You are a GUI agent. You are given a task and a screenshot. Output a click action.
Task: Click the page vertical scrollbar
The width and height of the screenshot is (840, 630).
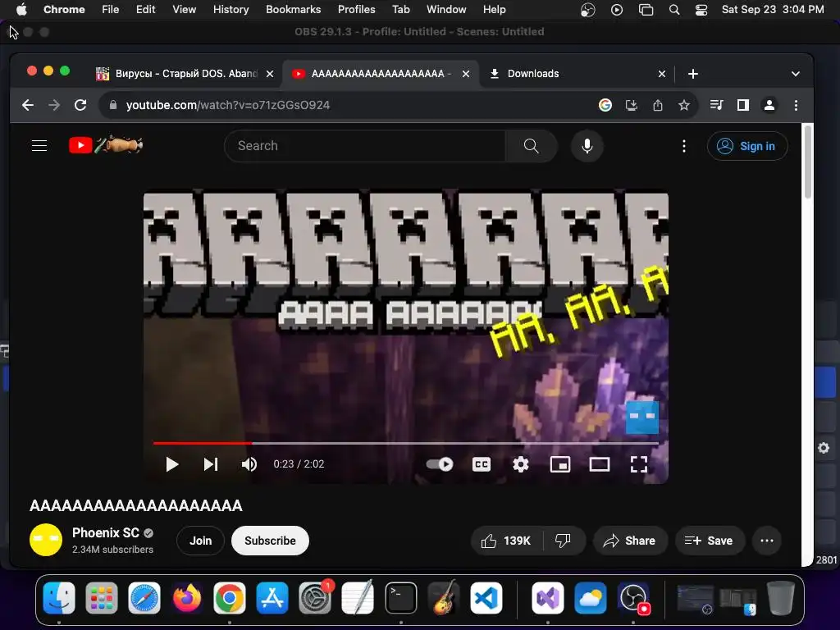pos(807,161)
